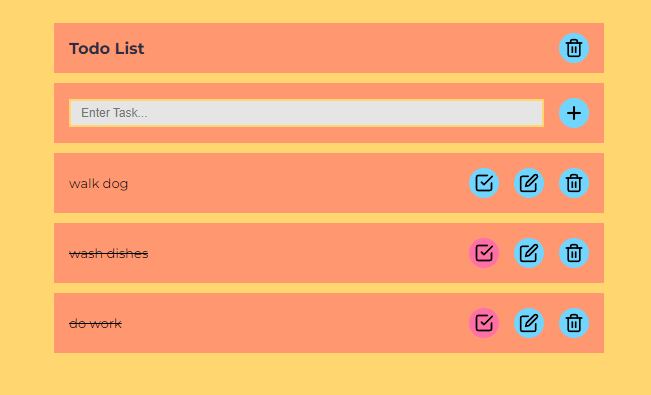Click empty space in the do work row
The image size is (651, 395).
pyautogui.click(x=291, y=323)
